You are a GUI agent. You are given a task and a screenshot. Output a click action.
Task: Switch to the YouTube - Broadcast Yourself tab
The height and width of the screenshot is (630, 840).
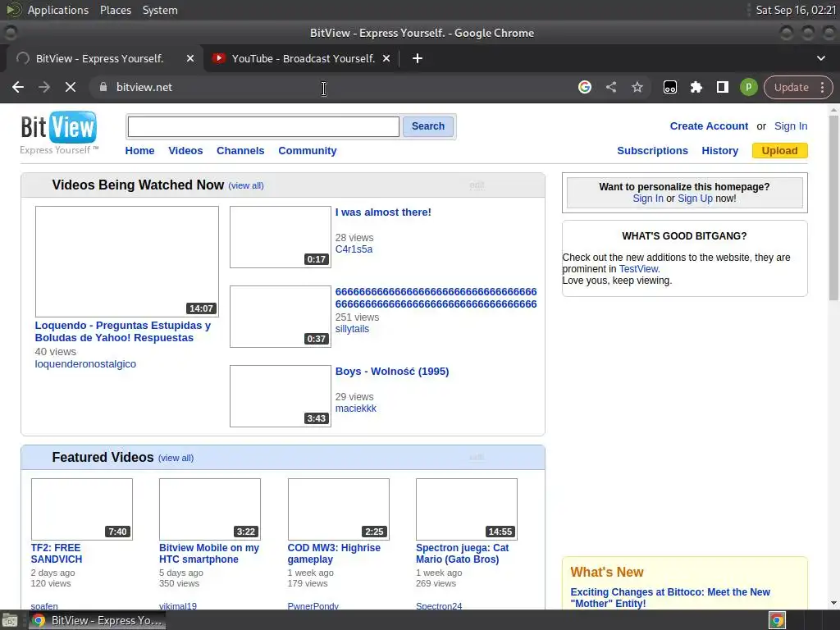[303, 58]
